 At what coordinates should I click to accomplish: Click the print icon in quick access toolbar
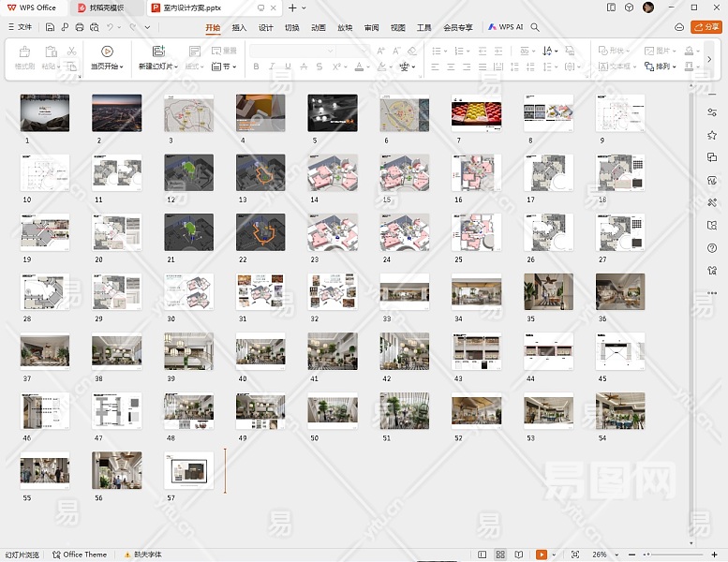coord(81,27)
